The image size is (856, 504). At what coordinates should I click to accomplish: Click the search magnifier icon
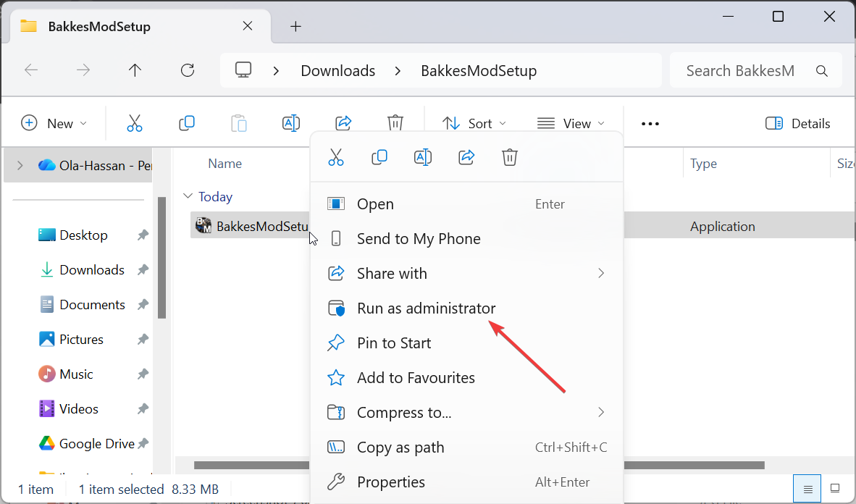pyautogui.click(x=822, y=70)
